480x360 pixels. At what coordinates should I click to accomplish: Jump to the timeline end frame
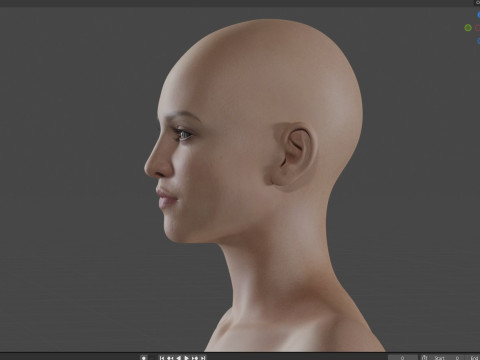pos(203,358)
